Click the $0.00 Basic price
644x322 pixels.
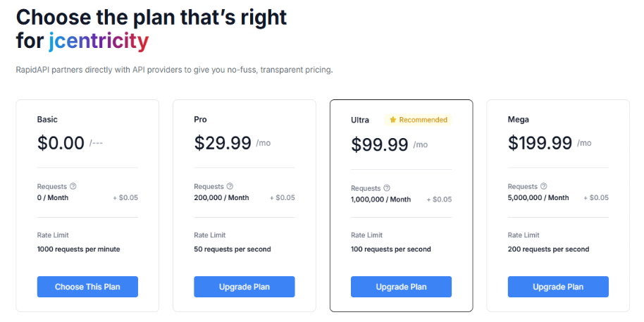pyautogui.click(x=61, y=143)
